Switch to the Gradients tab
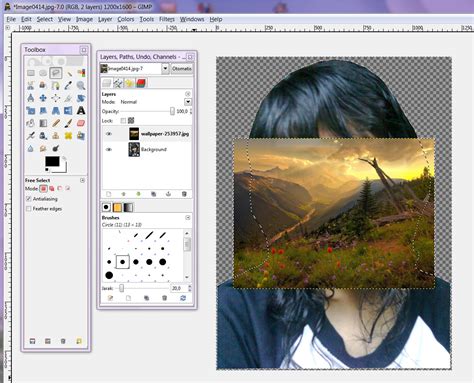The width and height of the screenshot is (474, 383). click(128, 207)
